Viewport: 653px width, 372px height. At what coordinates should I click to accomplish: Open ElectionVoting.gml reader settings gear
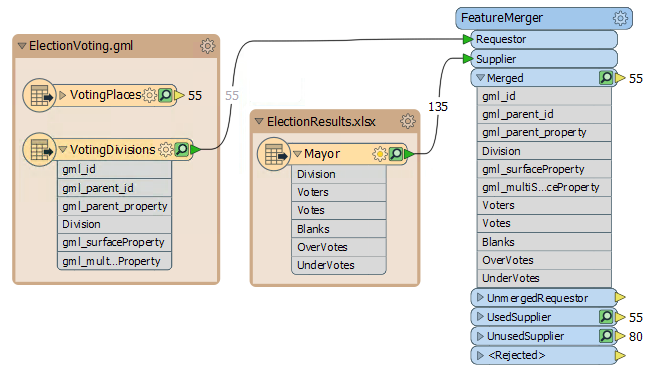tap(207, 46)
